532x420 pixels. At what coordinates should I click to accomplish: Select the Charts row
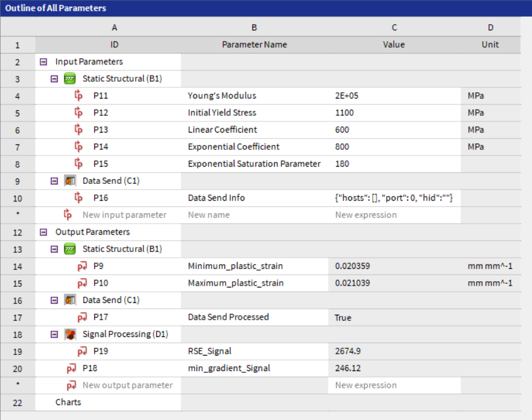(68, 402)
